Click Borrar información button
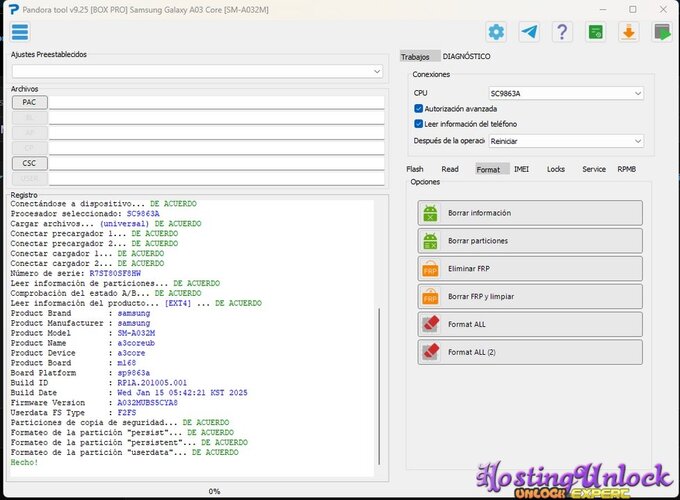 click(x=530, y=213)
